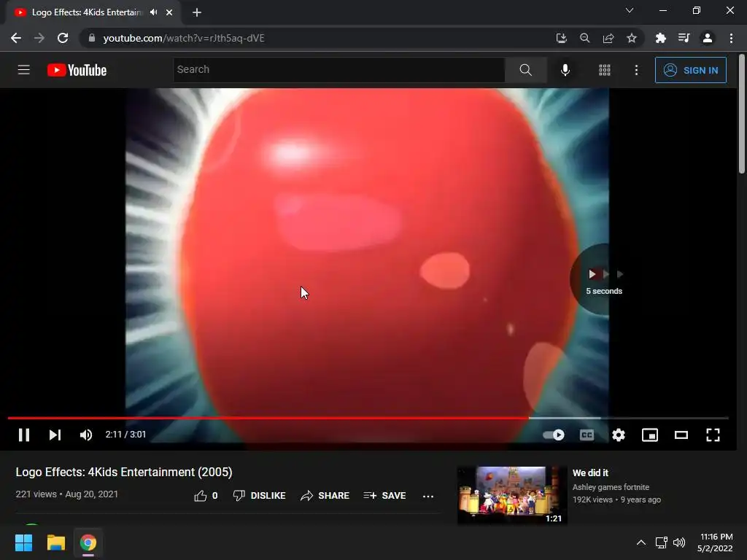
Task: Click the SAVE button
Action: click(384, 496)
